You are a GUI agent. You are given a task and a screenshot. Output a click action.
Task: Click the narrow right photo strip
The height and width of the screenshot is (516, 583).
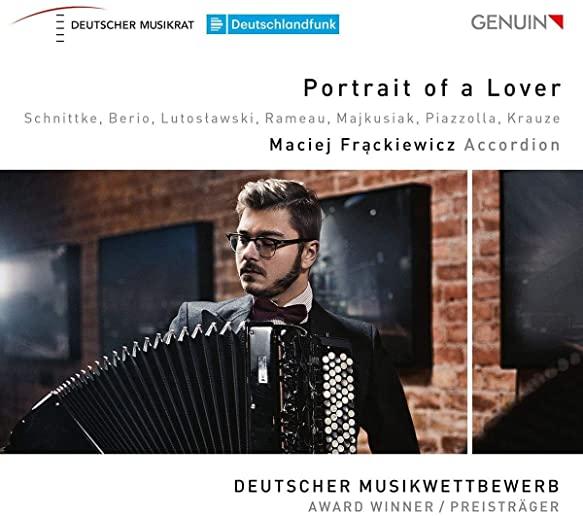pyautogui.click(x=528, y=312)
